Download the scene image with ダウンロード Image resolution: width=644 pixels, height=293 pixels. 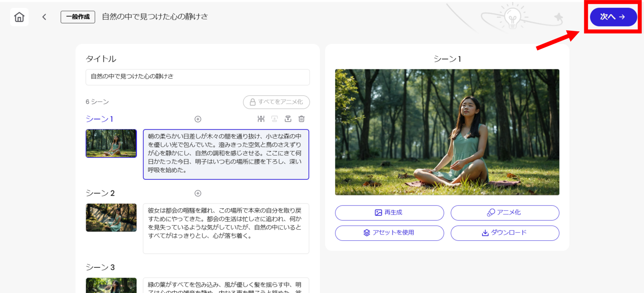pyautogui.click(x=504, y=233)
